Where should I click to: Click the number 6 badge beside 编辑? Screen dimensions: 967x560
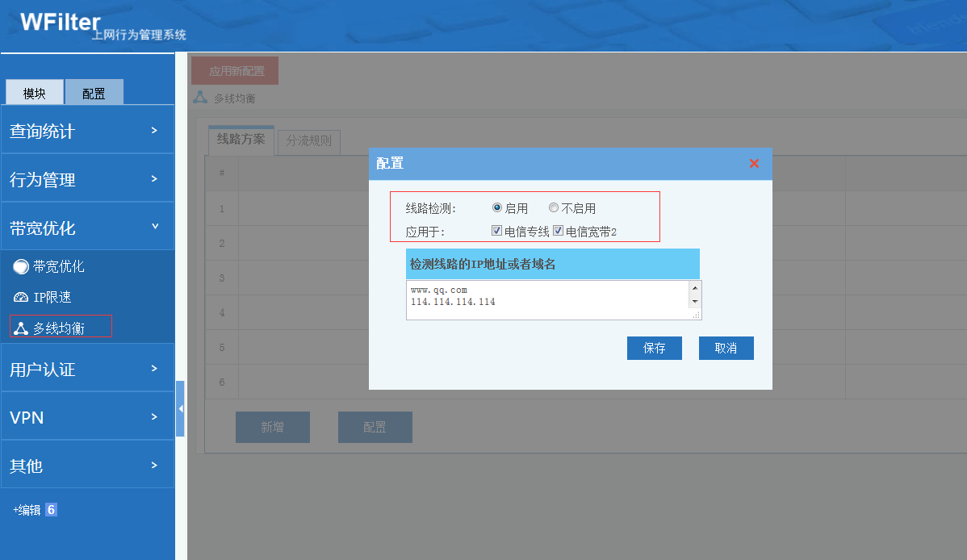51,510
